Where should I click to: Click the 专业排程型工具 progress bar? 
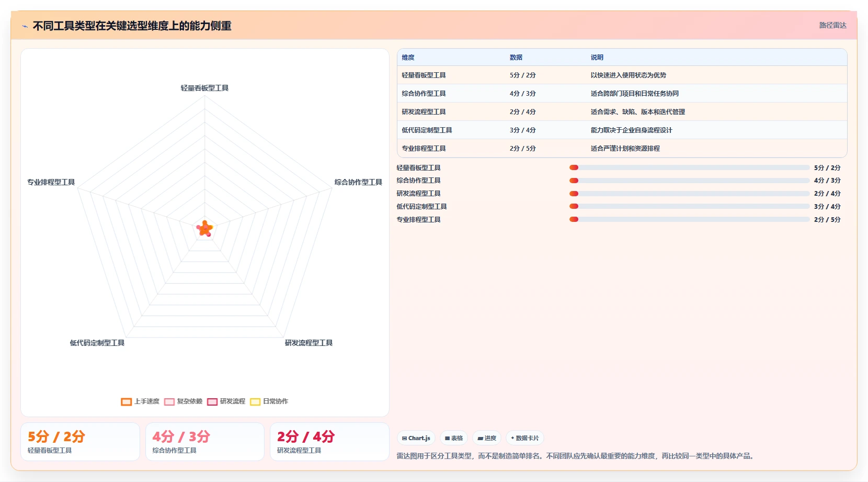coord(689,220)
